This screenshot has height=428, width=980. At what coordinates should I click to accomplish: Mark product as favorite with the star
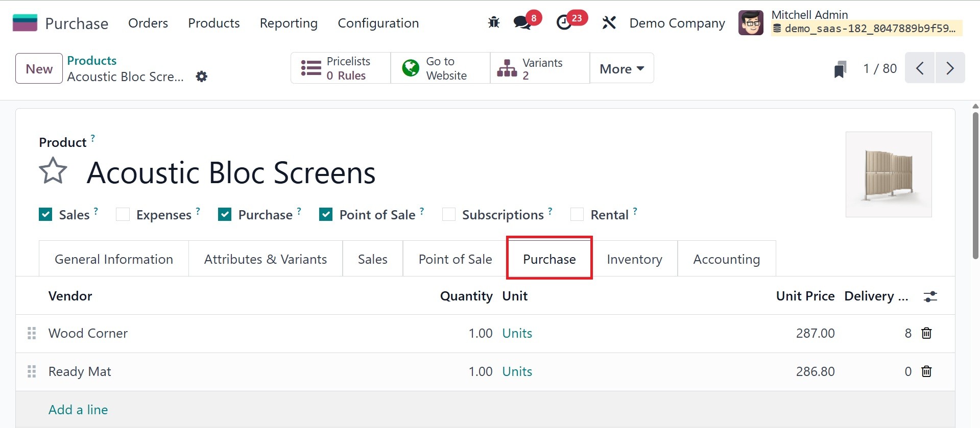(53, 171)
